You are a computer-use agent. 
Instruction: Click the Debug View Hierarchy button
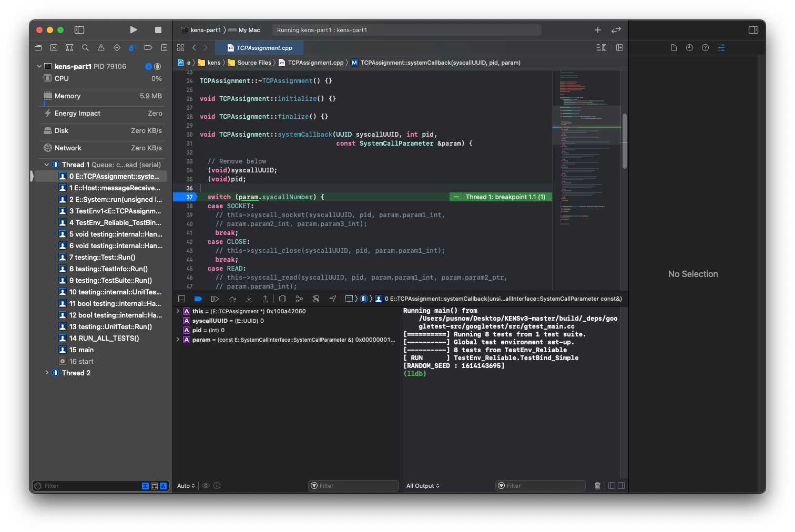(282, 299)
